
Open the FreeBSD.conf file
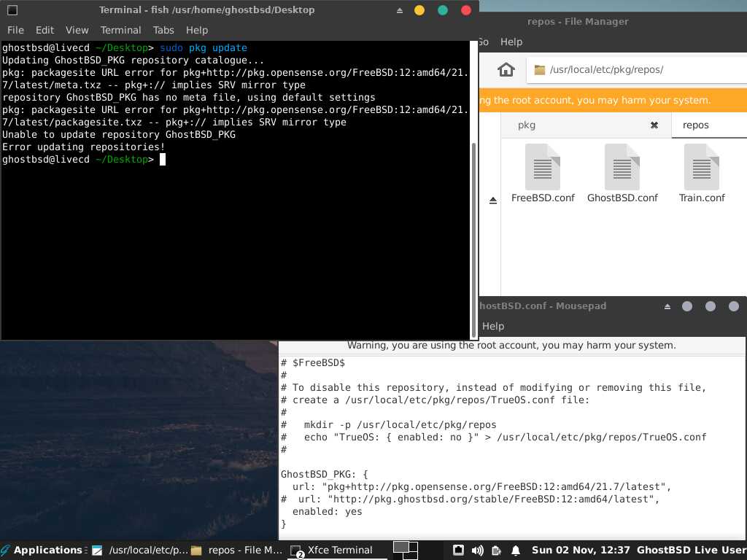[x=543, y=167]
